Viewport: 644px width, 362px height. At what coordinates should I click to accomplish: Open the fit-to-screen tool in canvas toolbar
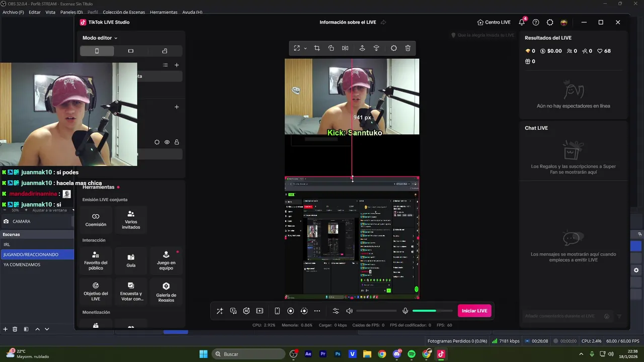point(297,48)
